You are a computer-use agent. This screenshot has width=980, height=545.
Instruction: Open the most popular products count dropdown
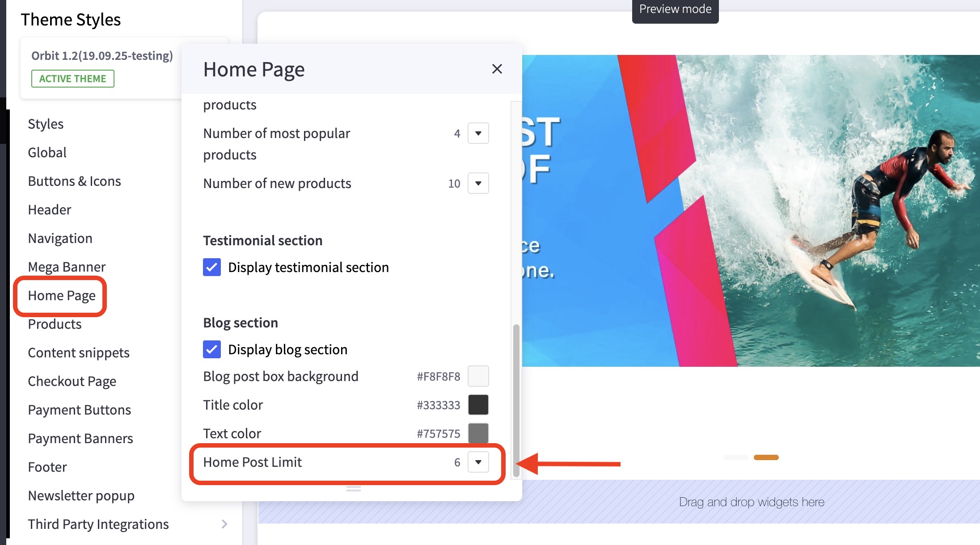[x=478, y=133]
